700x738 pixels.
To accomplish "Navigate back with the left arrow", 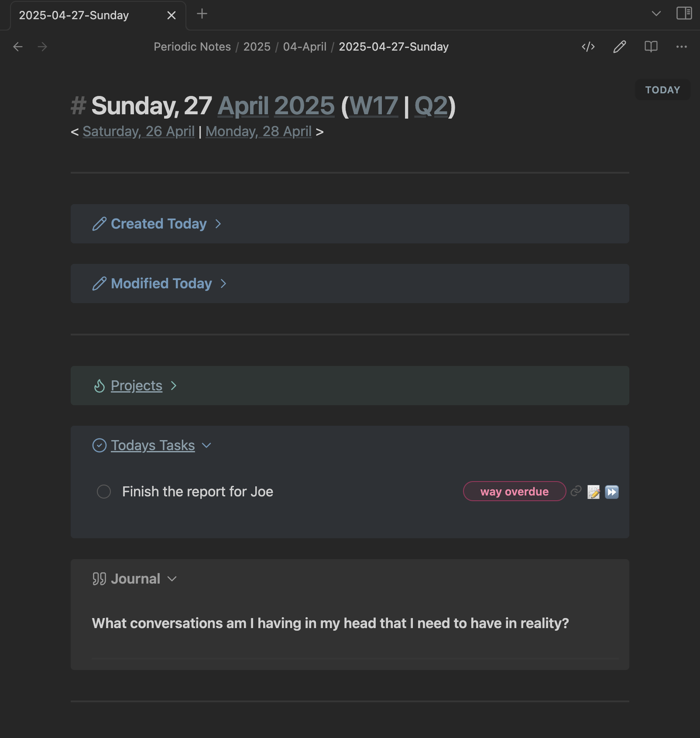I will [x=18, y=47].
